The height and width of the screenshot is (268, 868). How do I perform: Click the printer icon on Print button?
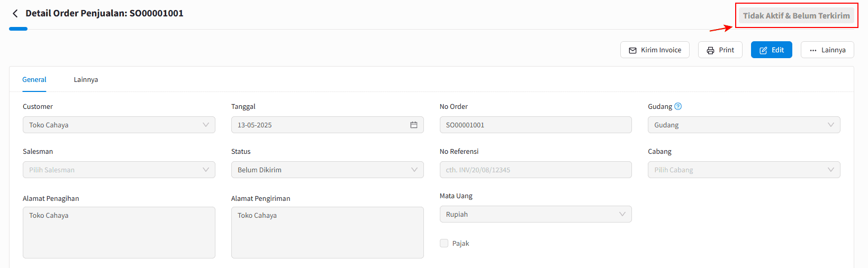coord(710,50)
